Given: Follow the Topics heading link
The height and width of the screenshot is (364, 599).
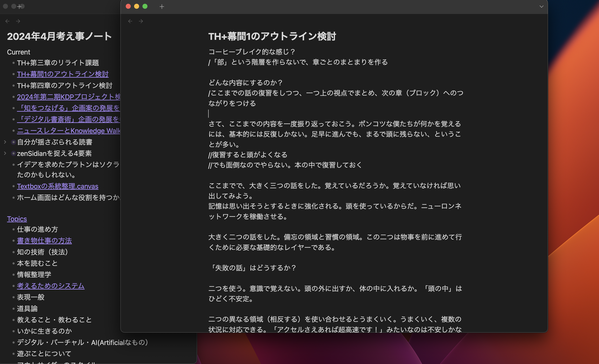Looking at the screenshot, I should coord(17,219).
